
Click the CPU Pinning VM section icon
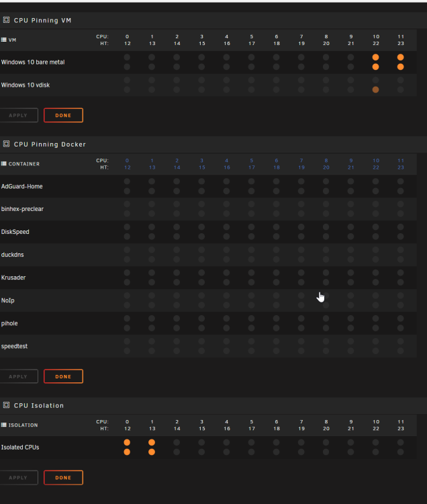[x=6, y=20]
